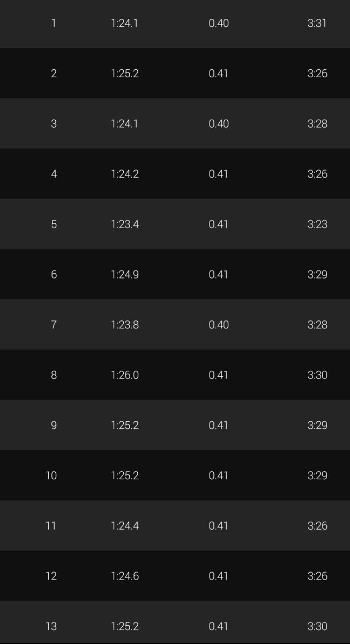Click lap 7 time 1:23.8
350x644 pixels.
pos(125,325)
